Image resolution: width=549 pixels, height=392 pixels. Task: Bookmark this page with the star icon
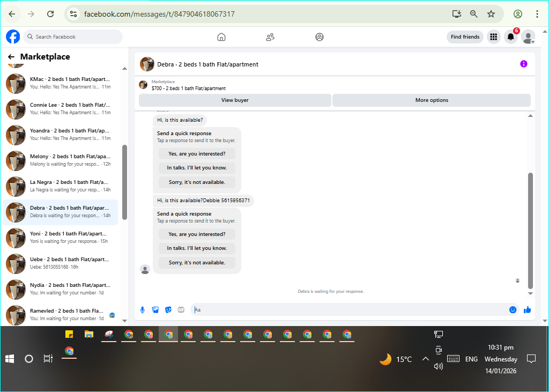pyautogui.click(x=491, y=14)
